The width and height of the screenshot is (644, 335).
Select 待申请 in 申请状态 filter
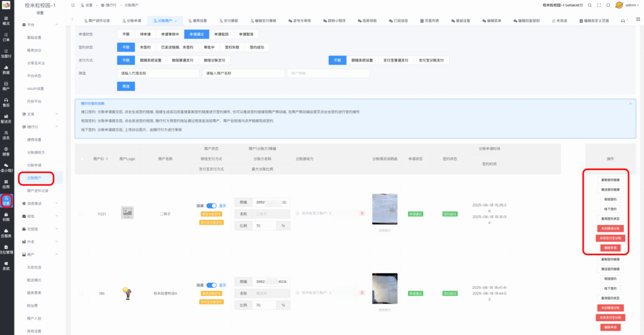(x=145, y=35)
